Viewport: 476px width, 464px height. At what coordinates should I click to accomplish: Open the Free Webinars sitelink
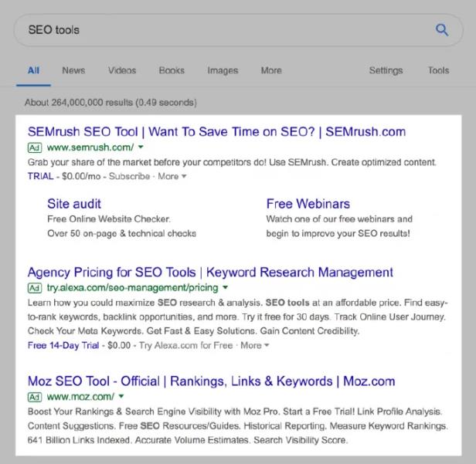pyautogui.click(x=308, y=204)
